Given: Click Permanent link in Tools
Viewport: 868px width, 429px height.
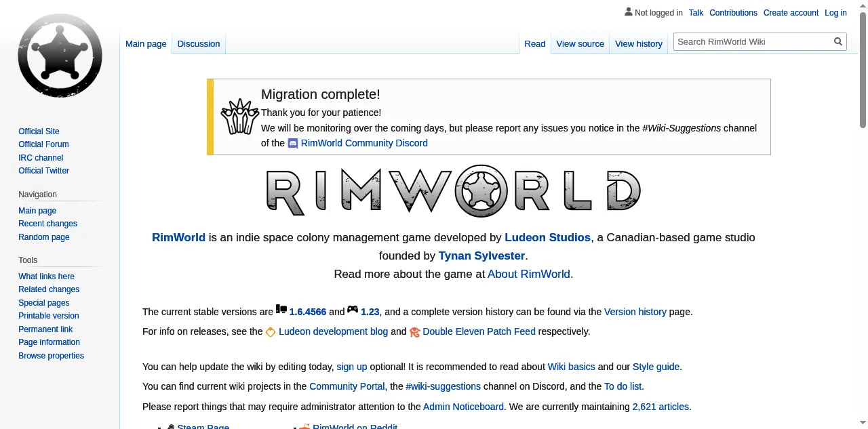Looking at the screenshot, I should [45, 329].
